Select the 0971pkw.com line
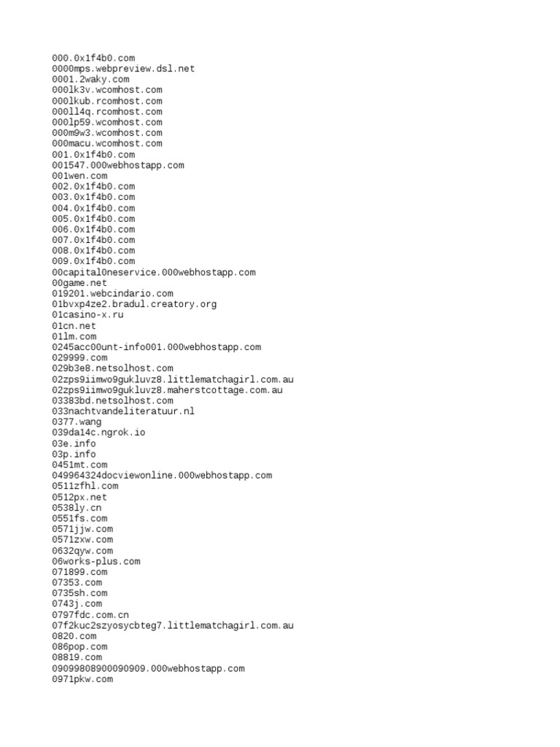The image size is (560, 747). click(82, 679)
